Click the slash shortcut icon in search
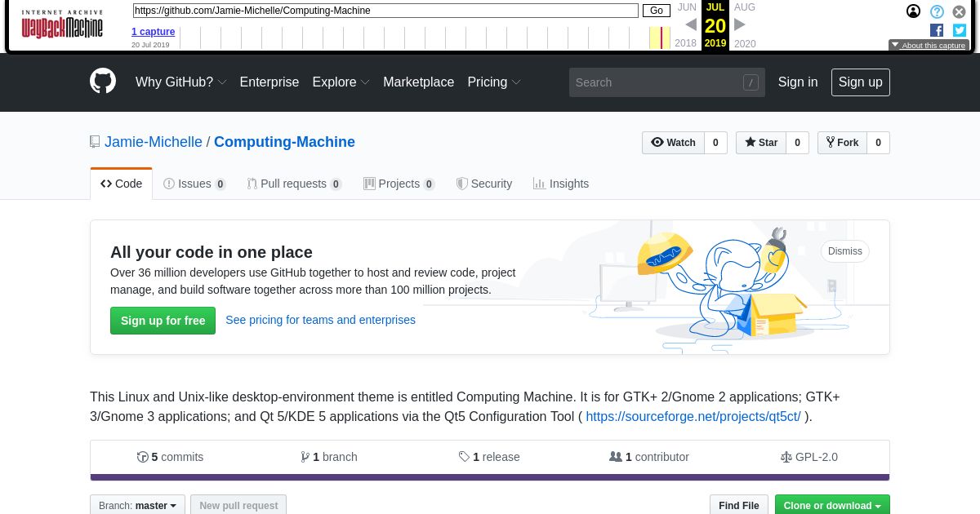This screenshot has width=980, height=514. (x=751, y=82)
